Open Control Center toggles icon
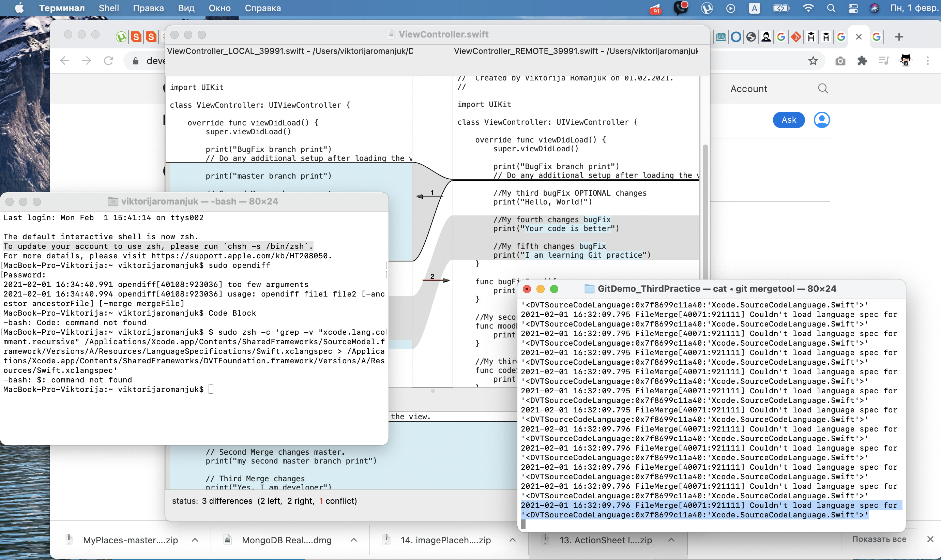Screen dimensions: 941x560 853,8
